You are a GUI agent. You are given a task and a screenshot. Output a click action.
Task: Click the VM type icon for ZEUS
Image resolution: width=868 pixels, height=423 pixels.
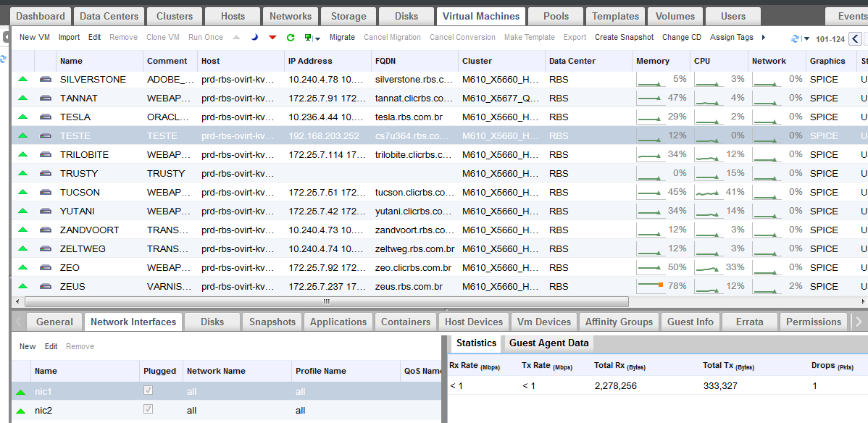[x=45, y=286]
